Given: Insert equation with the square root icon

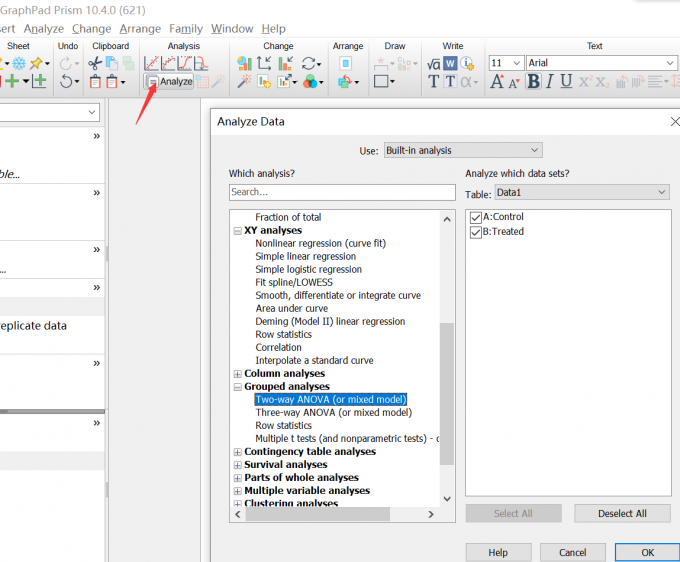Looking at the screenshot, I should (434, 63).
